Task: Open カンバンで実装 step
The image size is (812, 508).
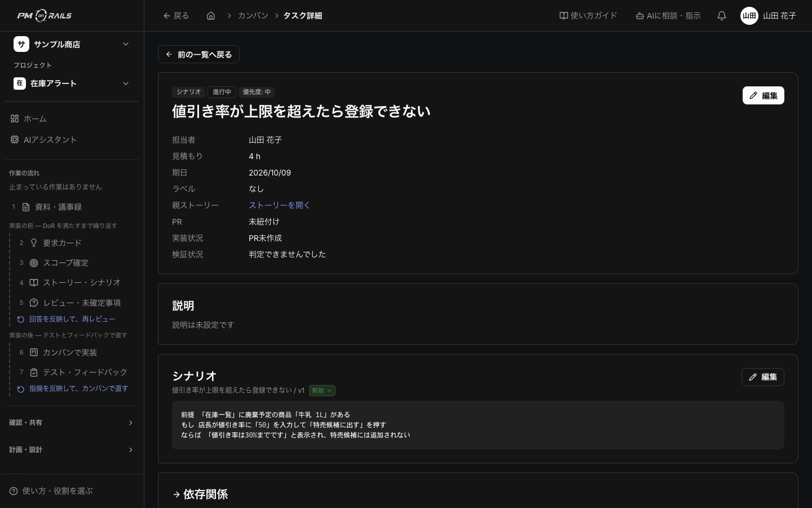Action: (76, 352)
